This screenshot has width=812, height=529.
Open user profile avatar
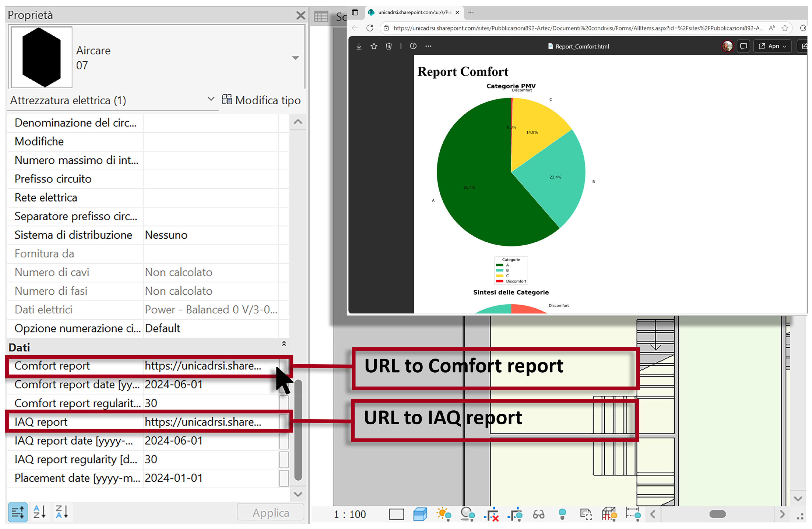[x=727, y=46]
